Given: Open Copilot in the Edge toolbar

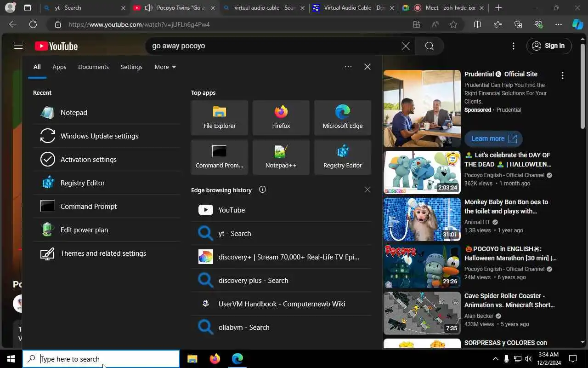Looking at the screenshot, I should (577, 24).
